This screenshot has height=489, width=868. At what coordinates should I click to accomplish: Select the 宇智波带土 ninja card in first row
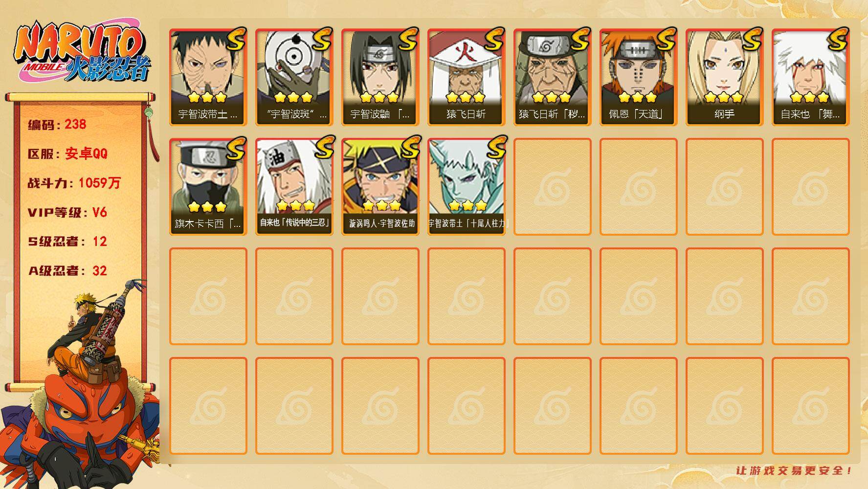pyautogui.click(x=208, y=77)
